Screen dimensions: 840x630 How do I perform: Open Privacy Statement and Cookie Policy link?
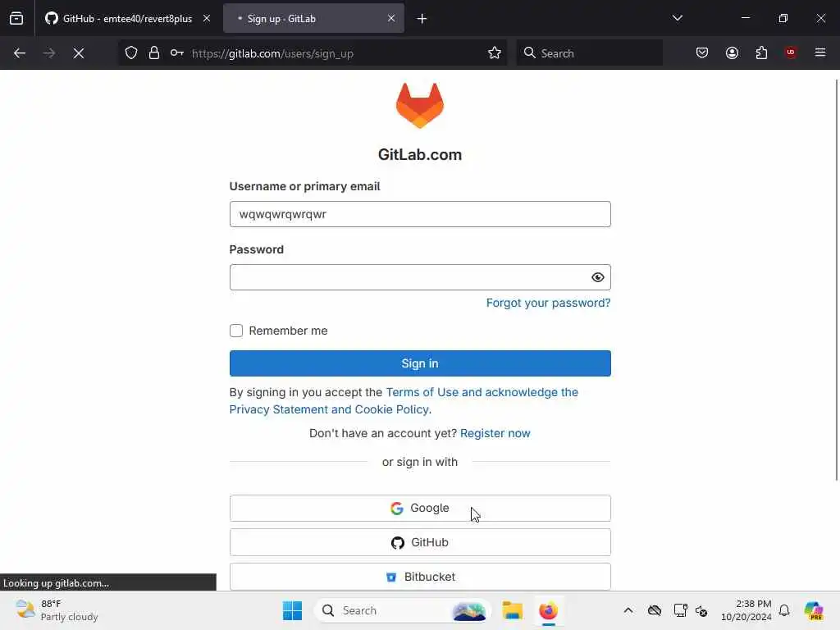point(330,409)
